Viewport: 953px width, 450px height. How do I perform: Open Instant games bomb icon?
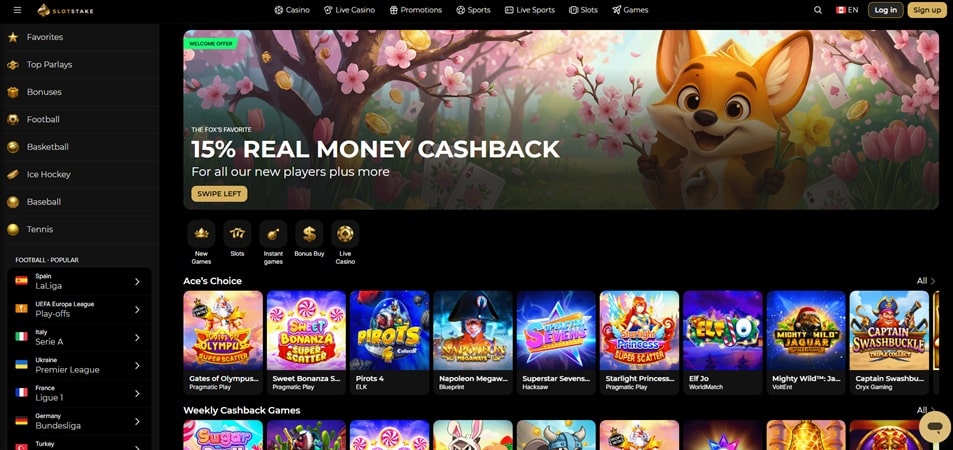click(274, 234)
